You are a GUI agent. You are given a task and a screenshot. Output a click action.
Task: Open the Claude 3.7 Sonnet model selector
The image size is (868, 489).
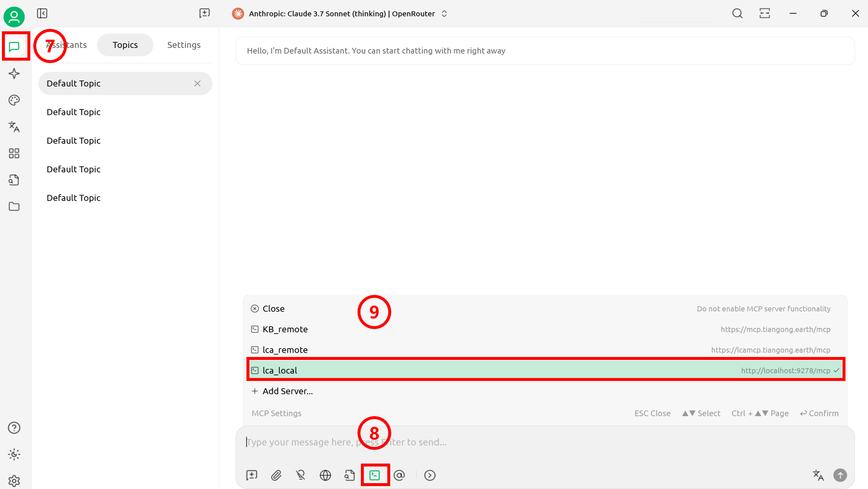[341, 14]
